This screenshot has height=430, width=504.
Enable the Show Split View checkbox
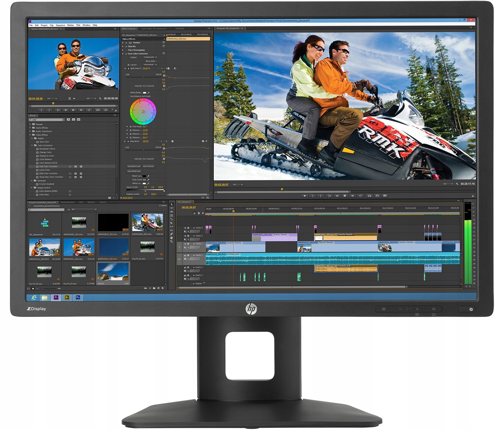click(x=144, y=61)
